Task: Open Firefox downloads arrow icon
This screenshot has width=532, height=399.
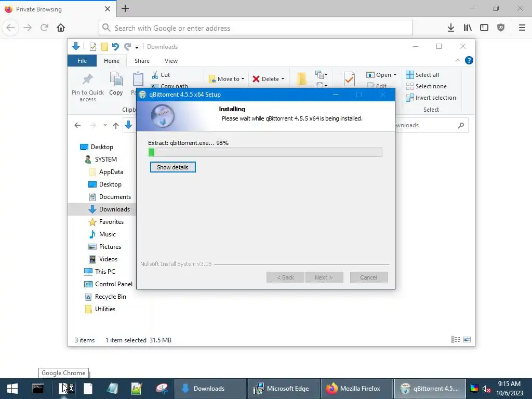Action: [x=451, y=28]
